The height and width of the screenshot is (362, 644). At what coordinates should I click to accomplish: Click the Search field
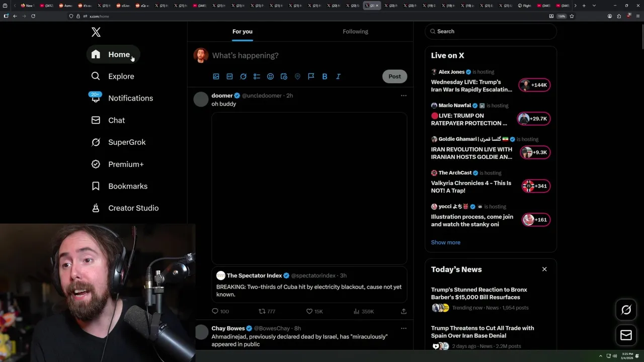(491, 31)
